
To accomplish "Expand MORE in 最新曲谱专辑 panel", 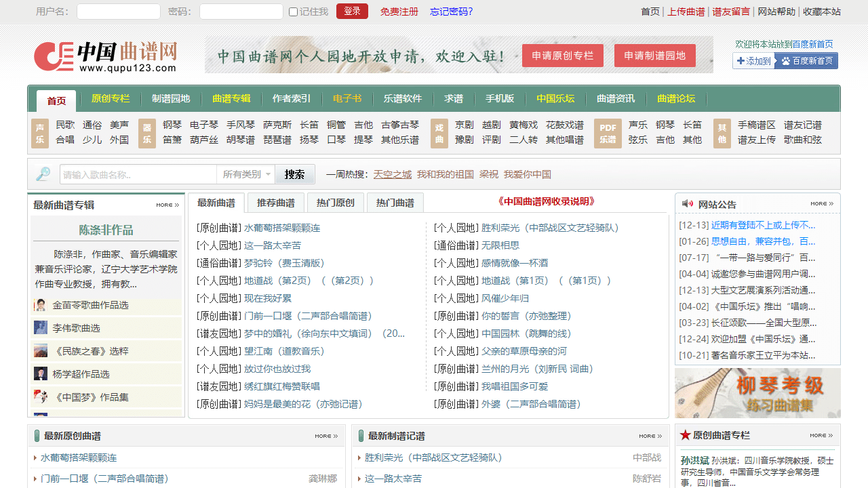I will pos(167,205).
